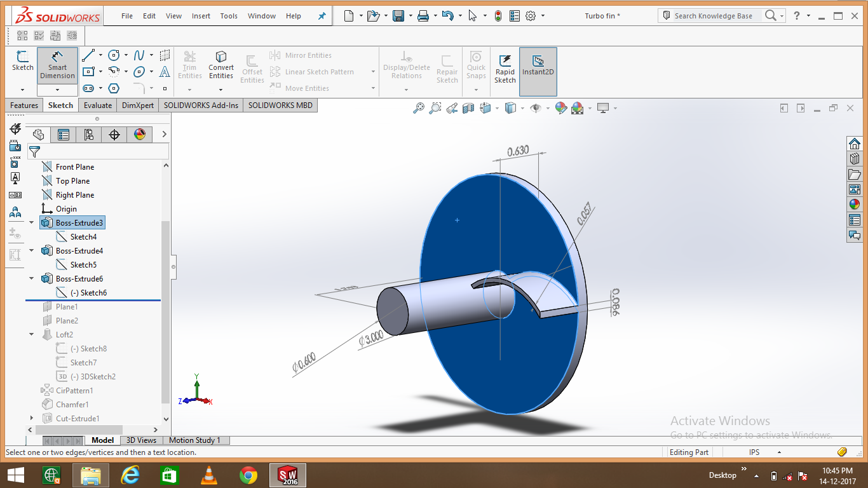Screen dimensions: 868x488
Task: Toggle Hide/Show Items eye icon
Action: [x=535, y=109]
